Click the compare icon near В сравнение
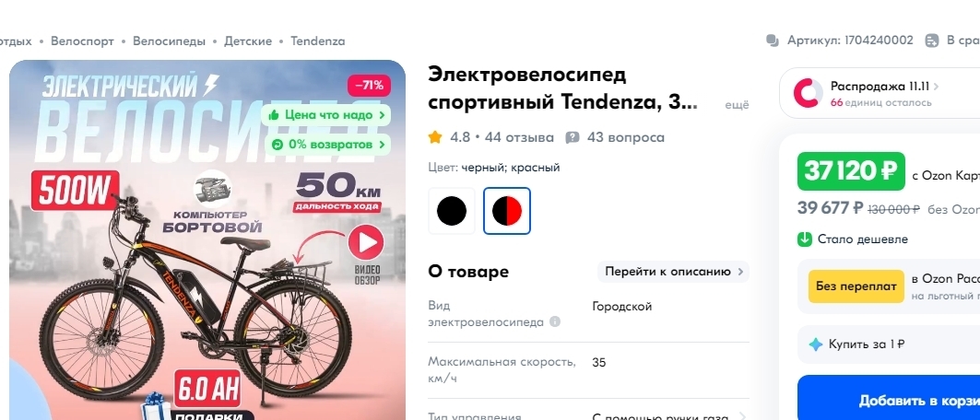 pos(931,41)
